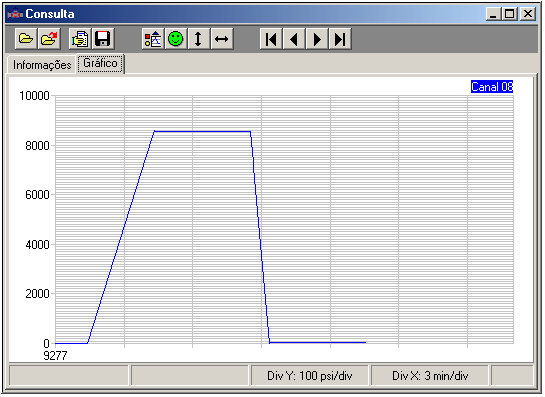
Task: Click the 6000 Y-axis label
Action: tap(37, 195)
